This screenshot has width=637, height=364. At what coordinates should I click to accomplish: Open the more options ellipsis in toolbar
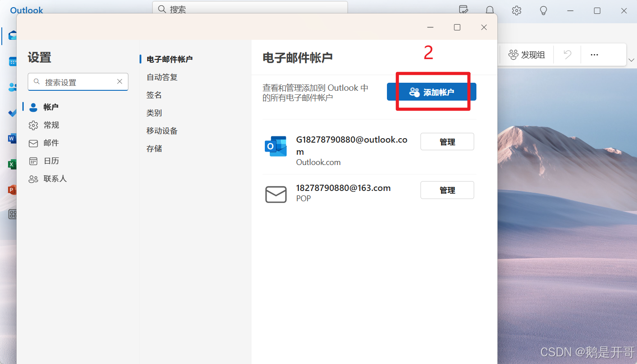click(594, 55)
